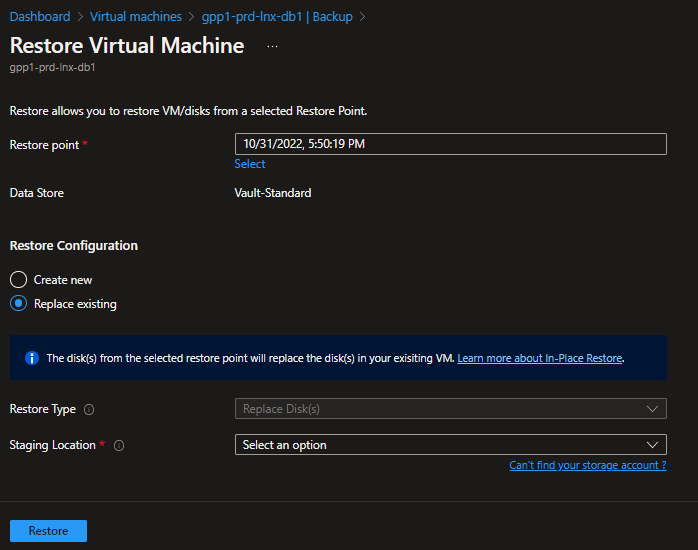Click the Restore Type info icon
Viewport: 698px width, 550px height.
[x=89, y=409]
